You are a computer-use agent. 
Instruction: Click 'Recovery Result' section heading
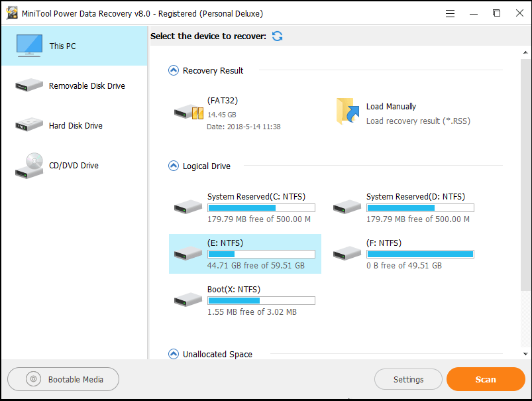(213, 71)
